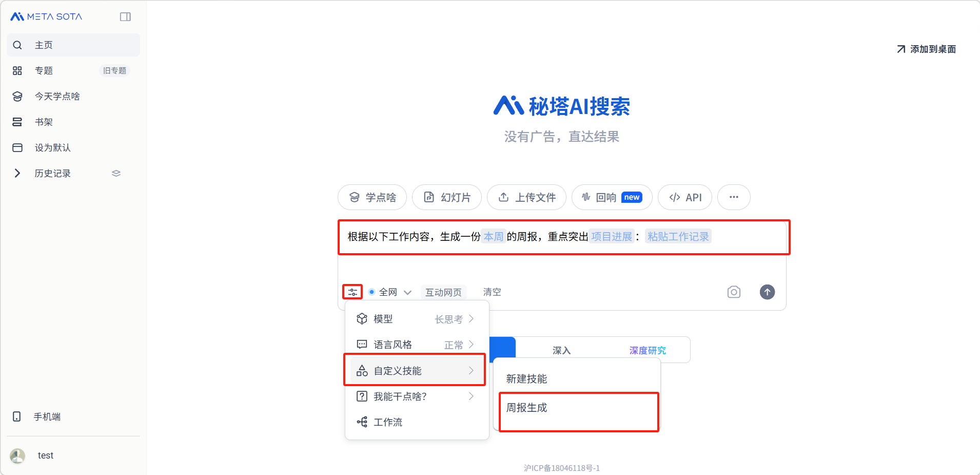Click the user avatar for test
980x475 pixels.
pyautogui.click(x=18, y=455)
